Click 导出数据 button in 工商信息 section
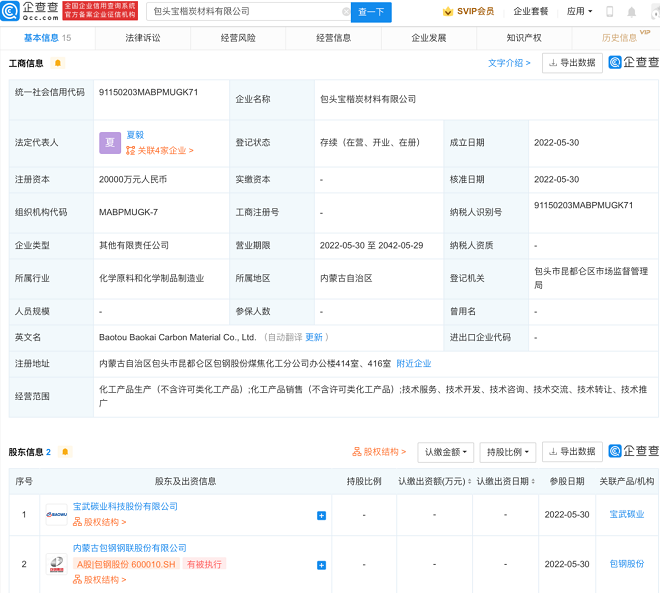This screenshot has width=660, height=593. (x=572, y=62)
